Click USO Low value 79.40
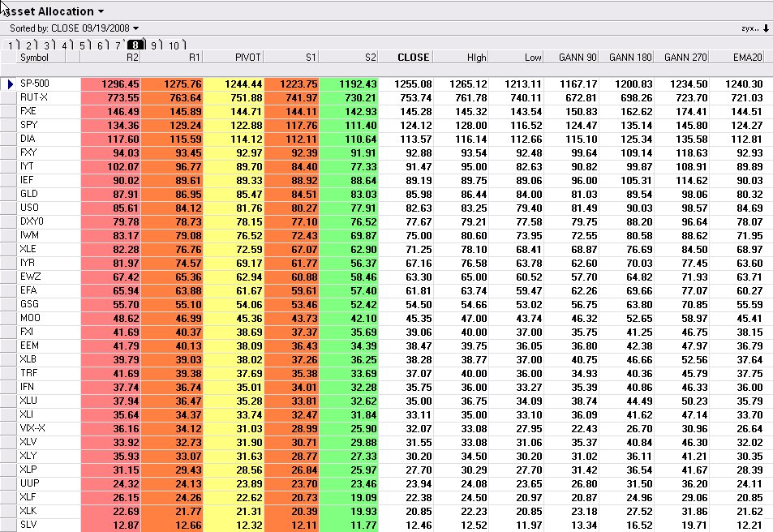Image resolution: width=773 pixels, height=532 pixels. [x=529, y=208]
